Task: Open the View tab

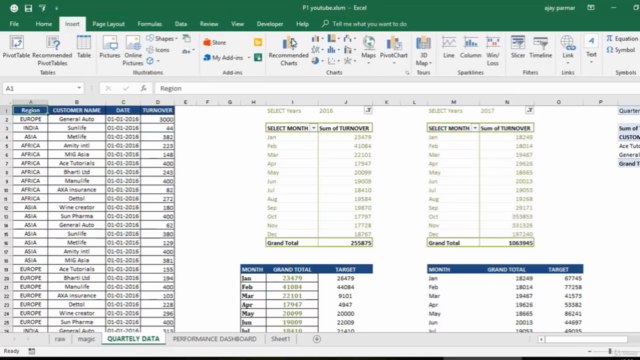Action: point(238,24)
